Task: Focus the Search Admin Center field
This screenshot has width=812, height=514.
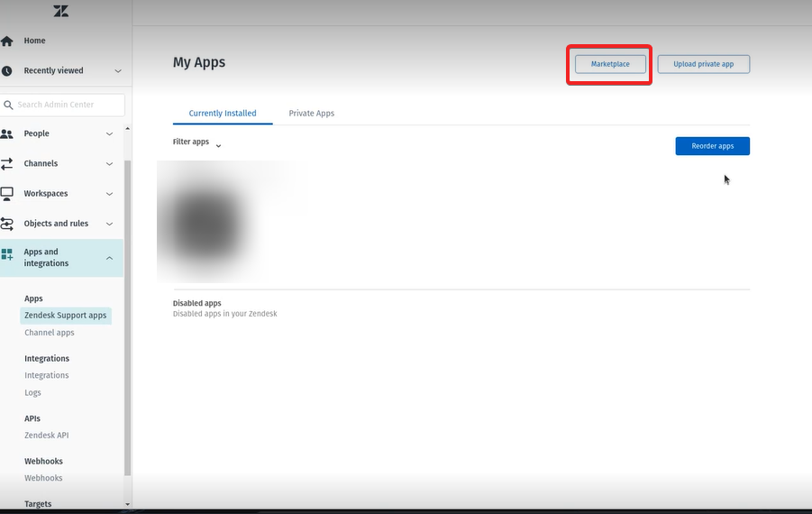Action: point(63,105)
